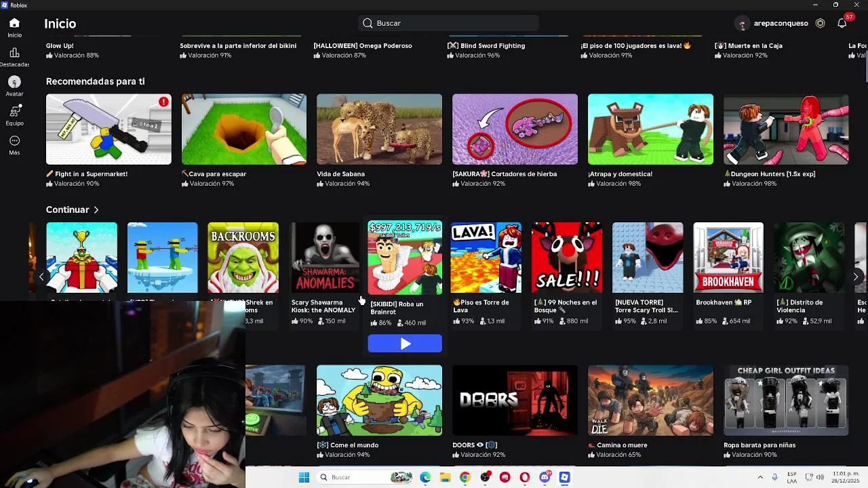This screenshot has width=868, height=488.
Task: Show previous games in Continuar carousel
Action: tap(41, 277)
